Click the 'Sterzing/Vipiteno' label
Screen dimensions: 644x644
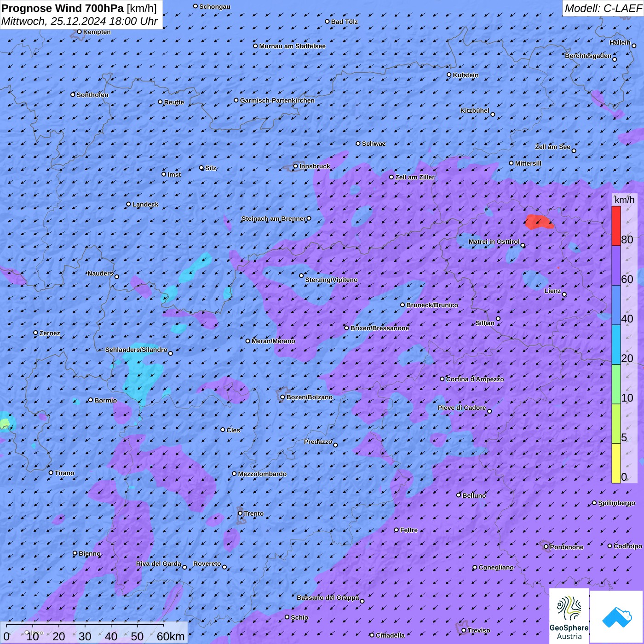332,280
